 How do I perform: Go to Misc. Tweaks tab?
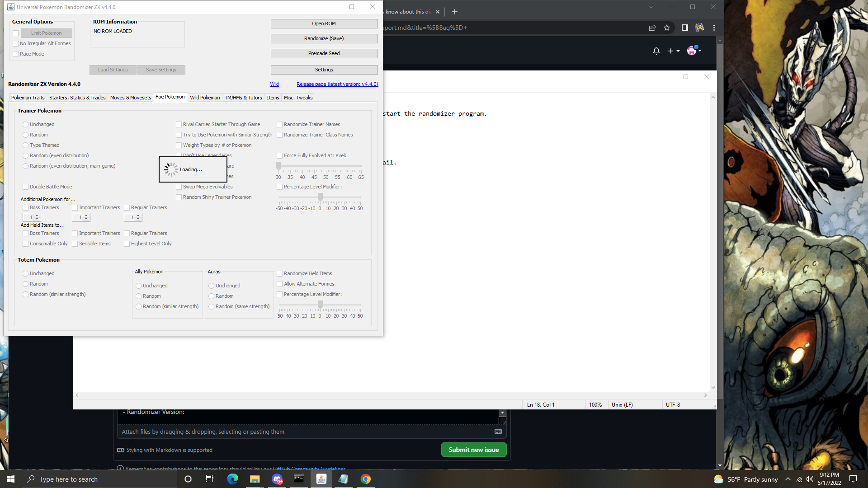(298, 98)
